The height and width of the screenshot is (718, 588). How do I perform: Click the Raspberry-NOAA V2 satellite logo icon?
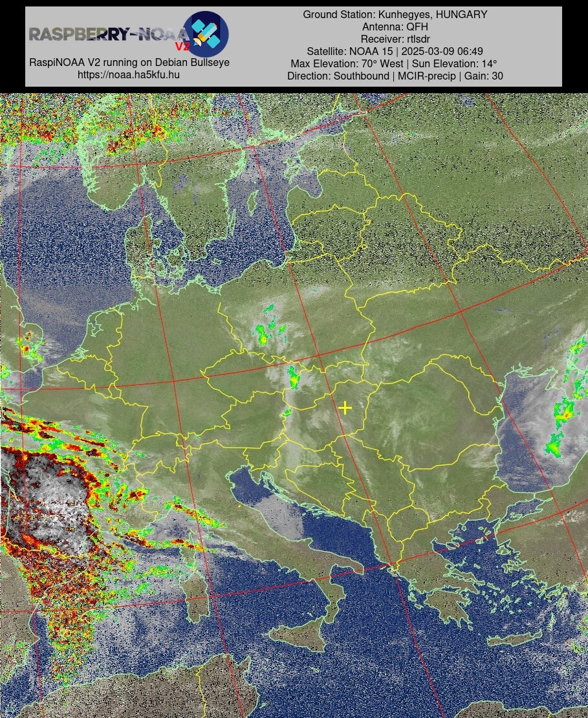click(x=206, y=34)
